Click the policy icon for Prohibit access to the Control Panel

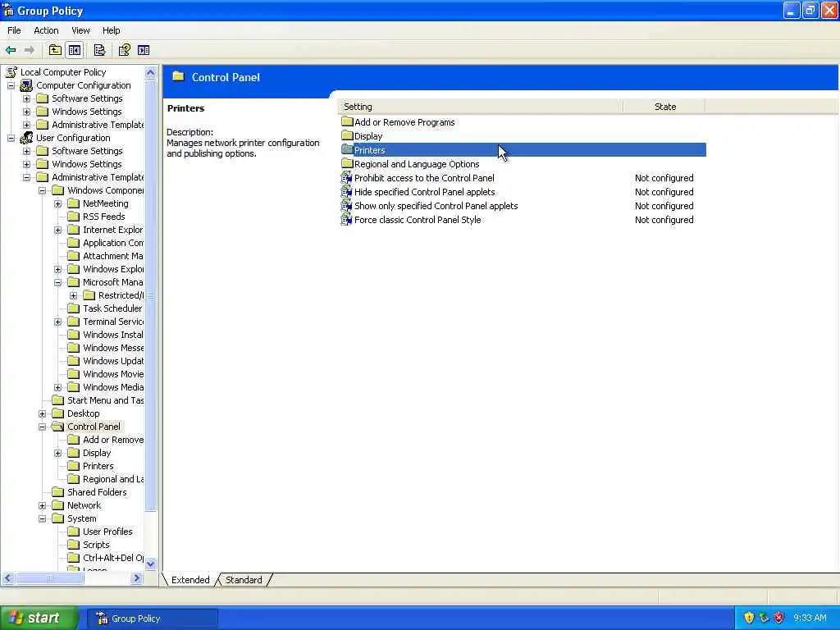[x=347, y=177]
